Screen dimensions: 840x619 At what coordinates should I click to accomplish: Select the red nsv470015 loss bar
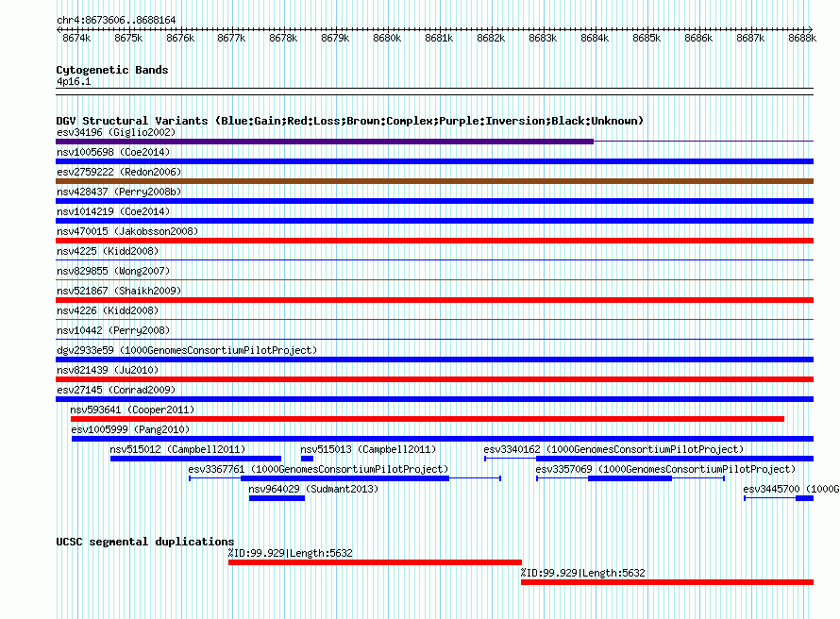pos(434,241)
